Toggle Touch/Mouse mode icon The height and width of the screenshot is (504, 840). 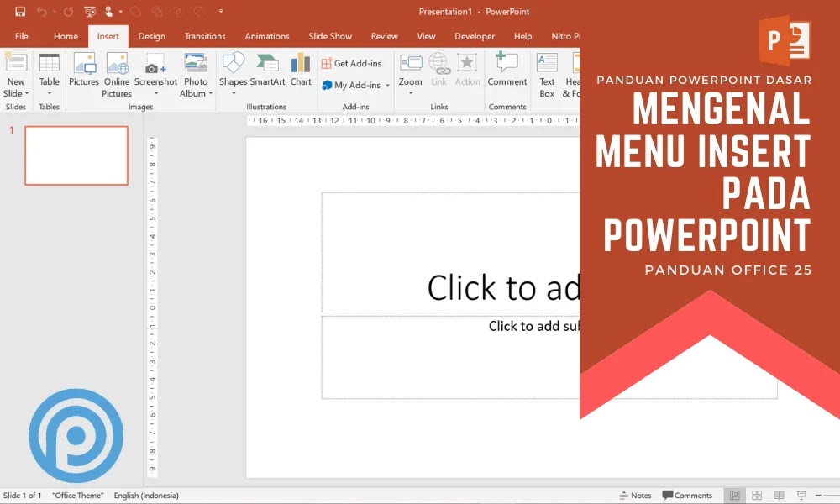108,11
